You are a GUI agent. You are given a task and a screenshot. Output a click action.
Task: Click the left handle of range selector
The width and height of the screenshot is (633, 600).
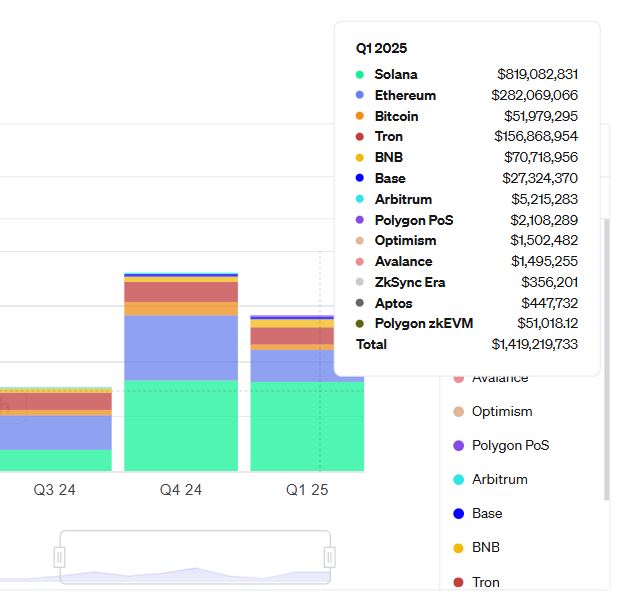pyautogui.click(x=60, y=557)
